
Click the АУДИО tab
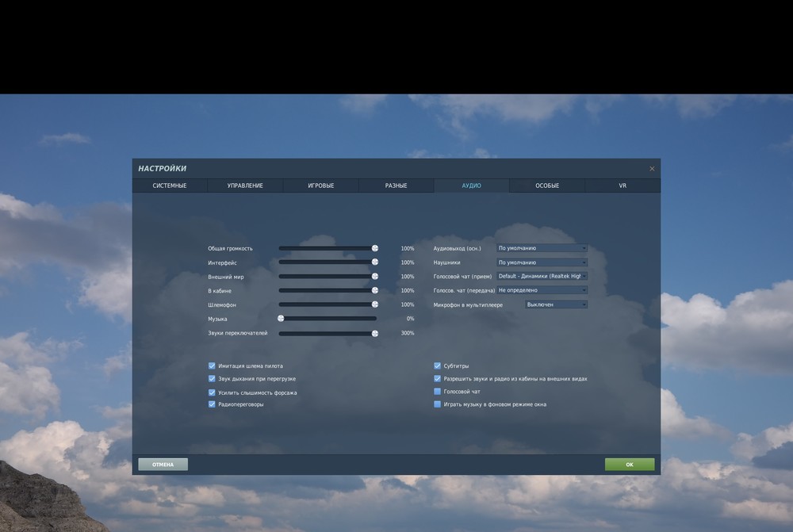click(x=471, y=186)
